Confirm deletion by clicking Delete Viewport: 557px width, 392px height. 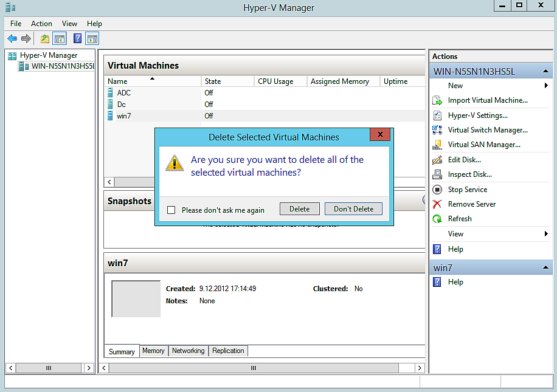(x=299, y=208)
